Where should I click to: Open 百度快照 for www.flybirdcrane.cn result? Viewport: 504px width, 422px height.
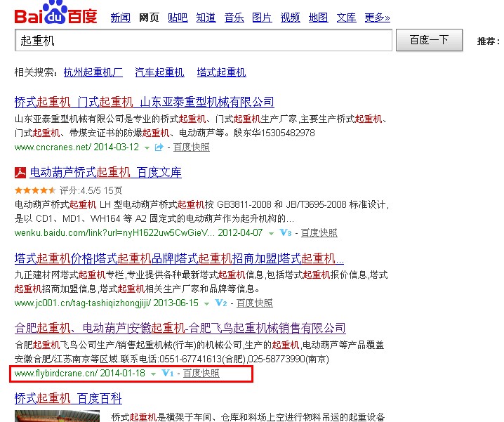201,373
